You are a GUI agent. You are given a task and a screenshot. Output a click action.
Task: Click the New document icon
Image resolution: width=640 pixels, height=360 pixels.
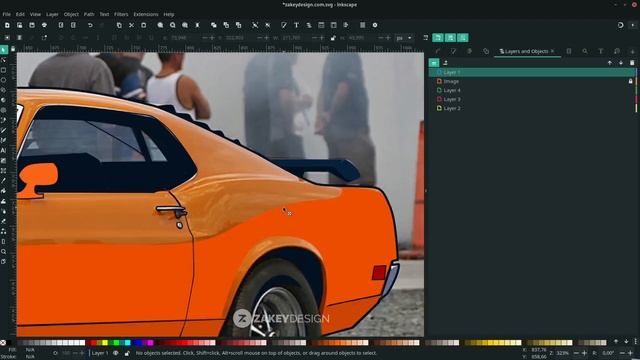[x=7, y=25]
